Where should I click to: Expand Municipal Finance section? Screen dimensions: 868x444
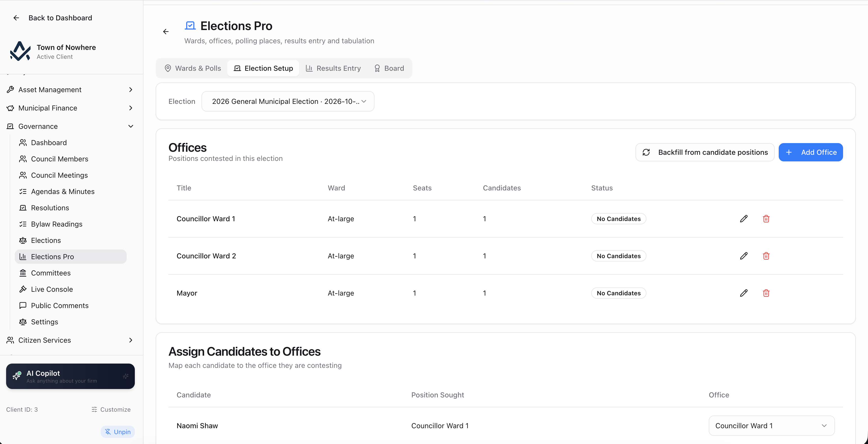[70, 108]
